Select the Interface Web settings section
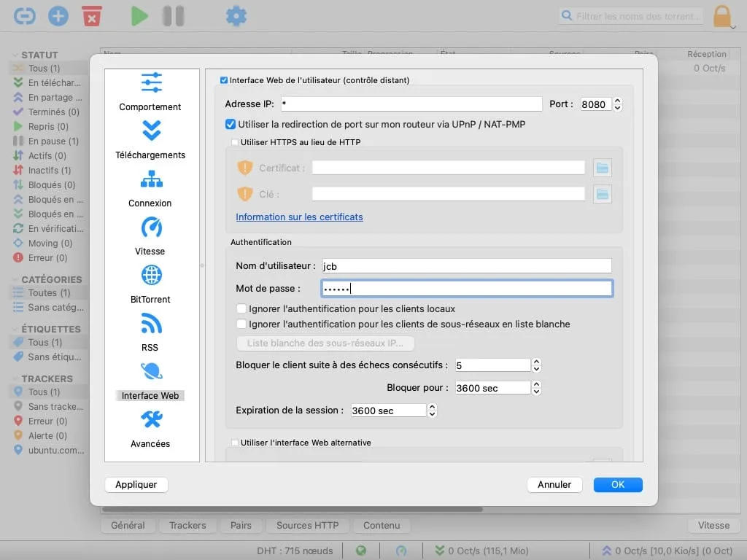The image size is (747, 560). pos(150,381)
